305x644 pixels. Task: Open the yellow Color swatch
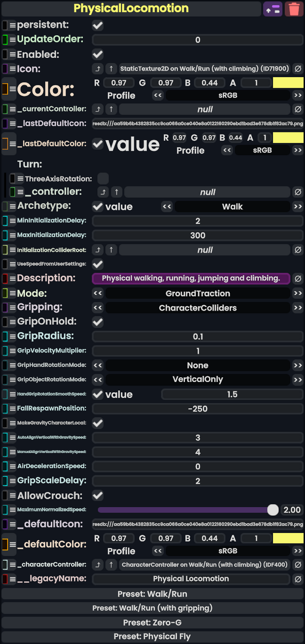coord(288,82)
